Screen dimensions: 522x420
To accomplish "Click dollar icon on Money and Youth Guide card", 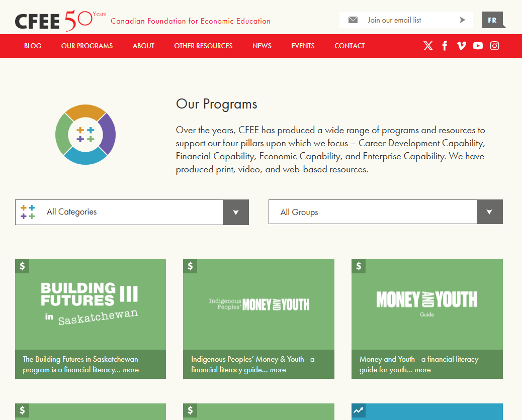I will [x=359, y=266].
